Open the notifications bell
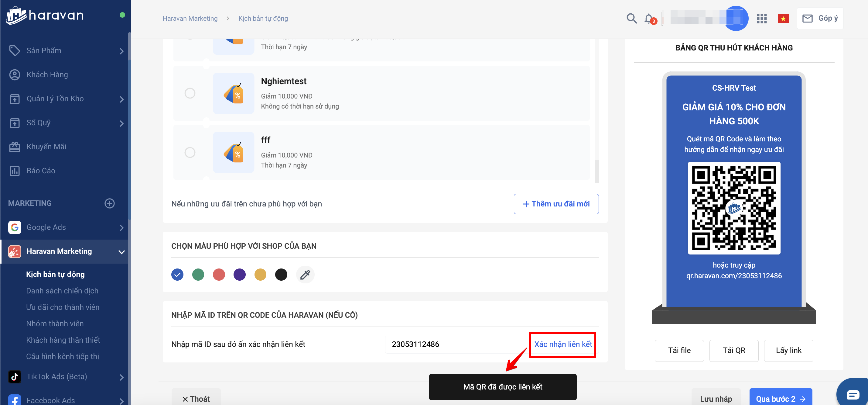This screenshot has width=868, height=405. pyautogui.click(x=649, y=18)
